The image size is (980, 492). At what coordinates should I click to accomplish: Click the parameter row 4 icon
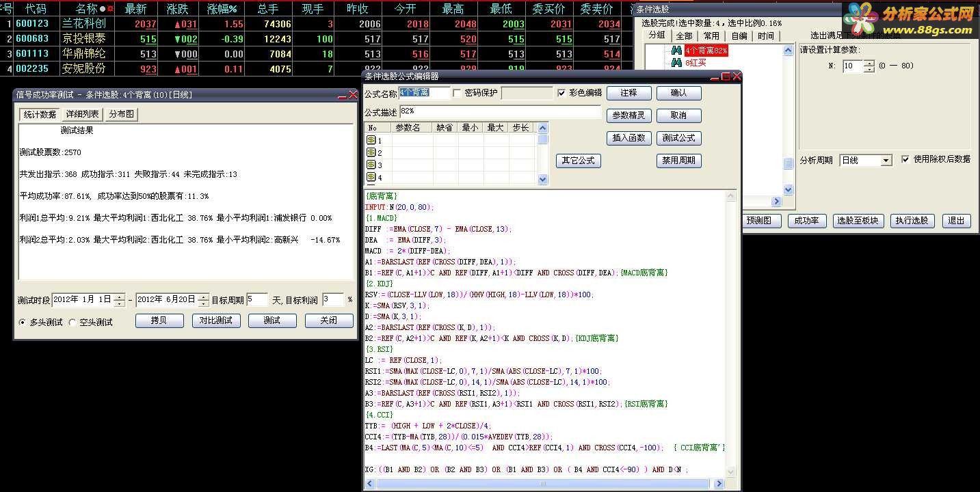pyautogui.click(x=371, y=177)
